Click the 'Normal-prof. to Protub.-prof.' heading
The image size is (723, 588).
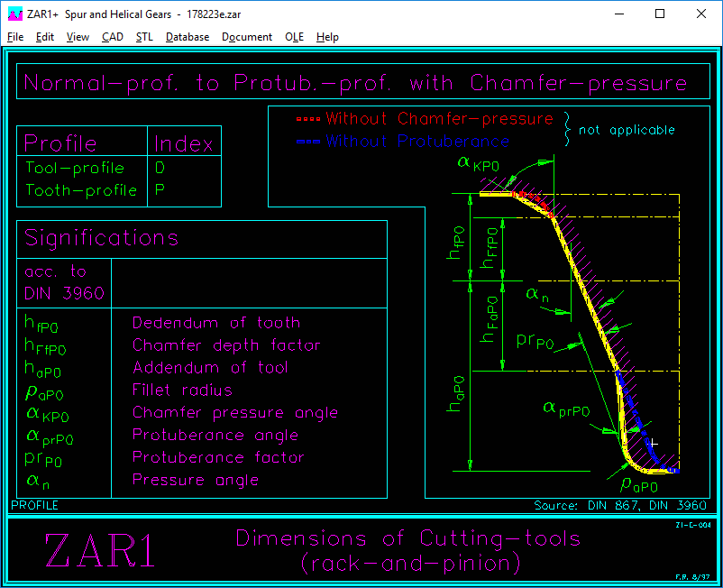(207, 83)
